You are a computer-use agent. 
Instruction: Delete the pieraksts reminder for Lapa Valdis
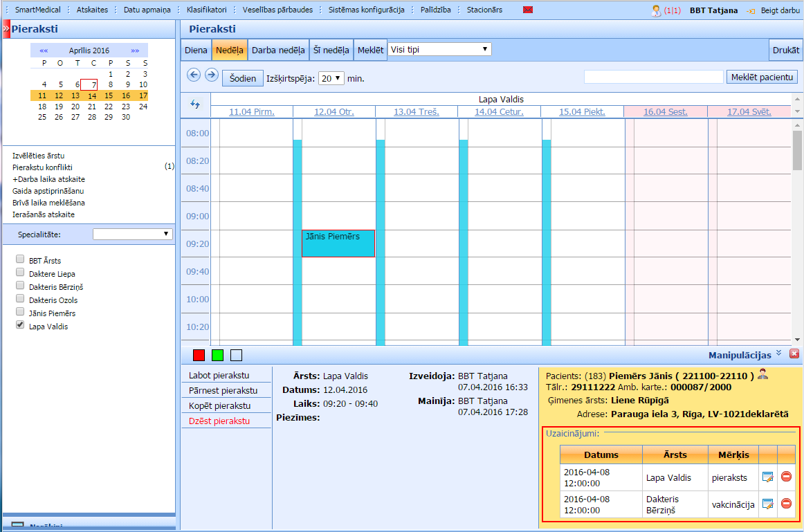point(786,477)
